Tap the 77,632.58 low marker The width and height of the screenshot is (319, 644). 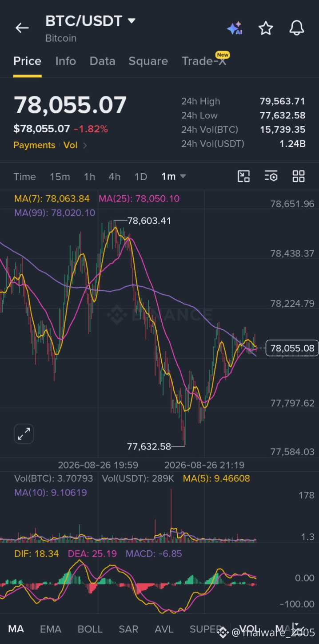[x=149, y=446]
